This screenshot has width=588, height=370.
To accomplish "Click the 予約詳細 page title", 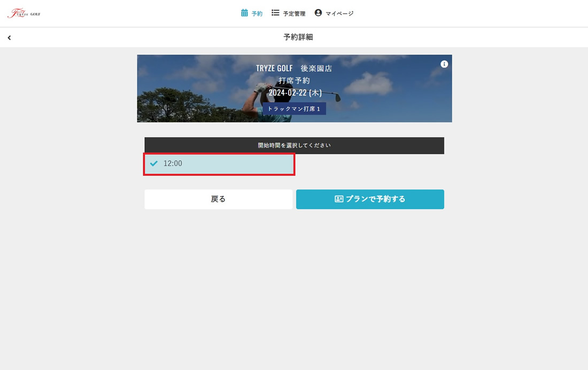I will 298,37.
